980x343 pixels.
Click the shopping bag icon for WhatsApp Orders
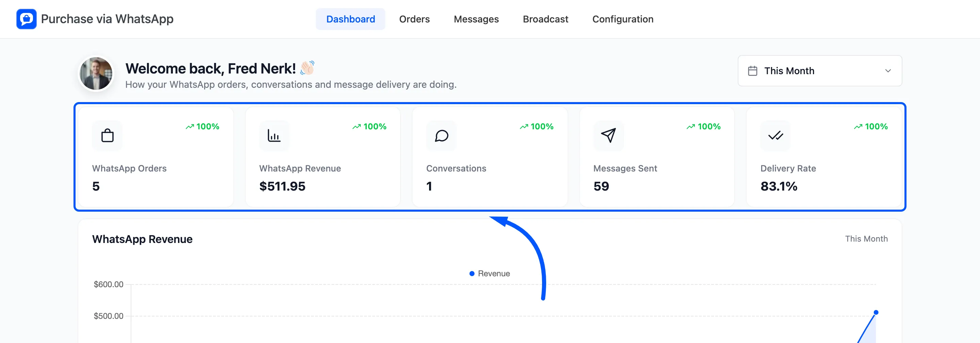pos(107,135)
